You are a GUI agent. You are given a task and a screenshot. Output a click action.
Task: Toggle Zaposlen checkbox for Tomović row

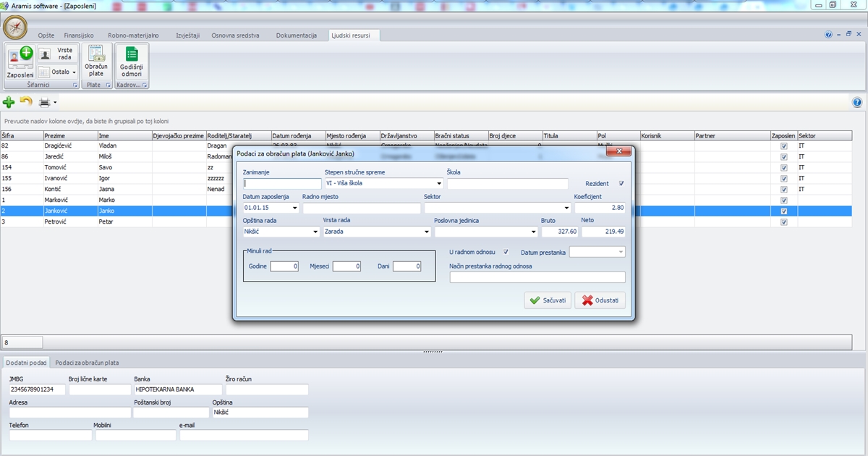click(783, 167)
